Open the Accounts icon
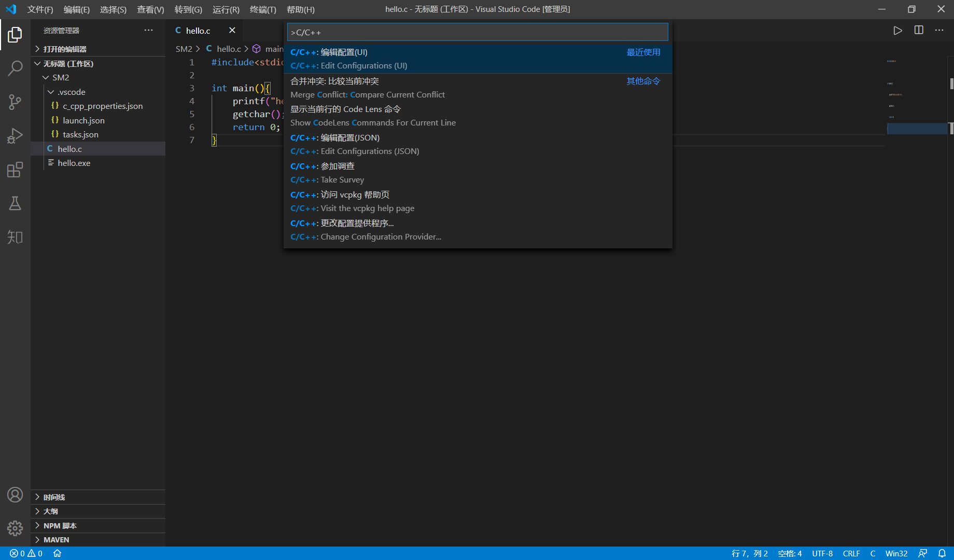954x560 pixels. click(x=15, y=495)
